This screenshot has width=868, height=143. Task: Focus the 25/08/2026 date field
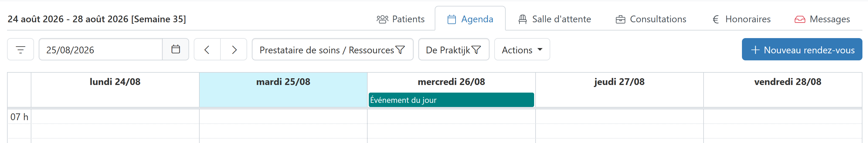tap(101, 50)
